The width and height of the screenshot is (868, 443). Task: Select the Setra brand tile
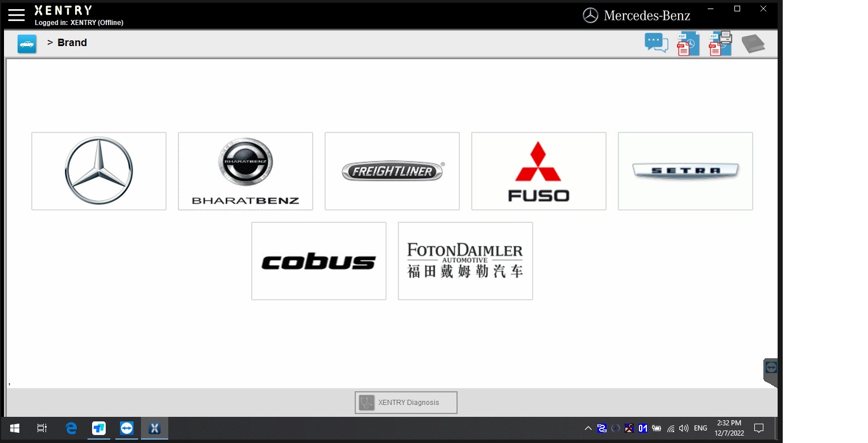click(686, 171)
